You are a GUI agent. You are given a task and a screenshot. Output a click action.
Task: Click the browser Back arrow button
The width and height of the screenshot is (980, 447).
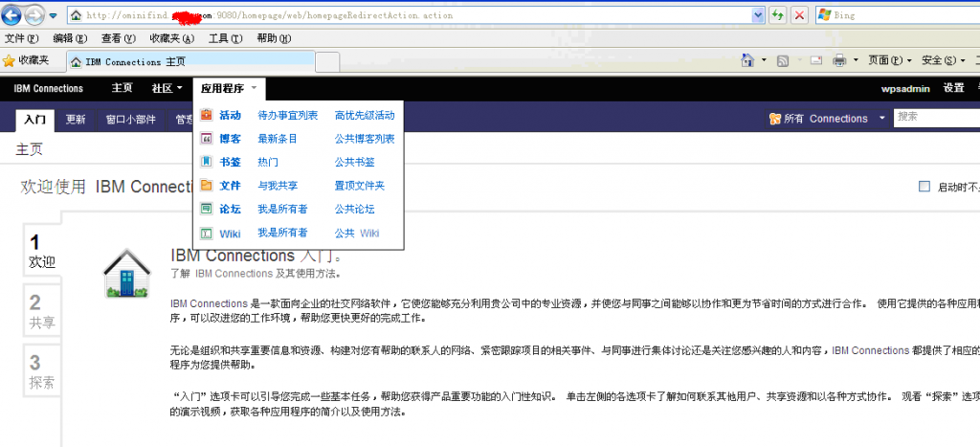(x=11, y=14)
